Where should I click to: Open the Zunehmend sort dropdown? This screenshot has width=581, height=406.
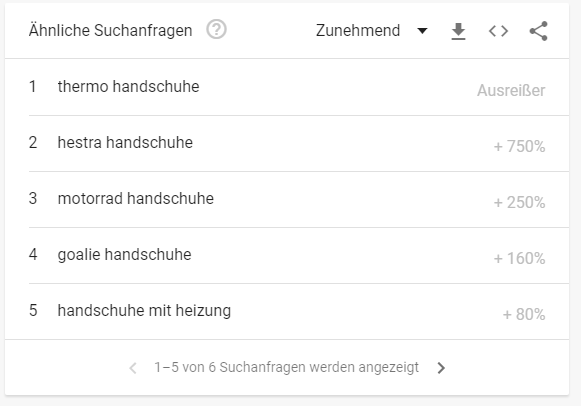(x=372, y=30)
